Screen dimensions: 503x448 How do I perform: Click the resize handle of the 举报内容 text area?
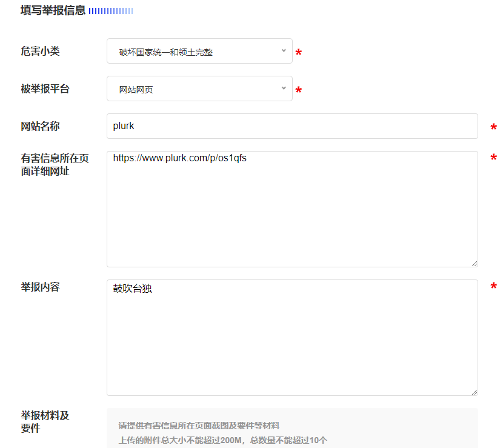[475, 392]
